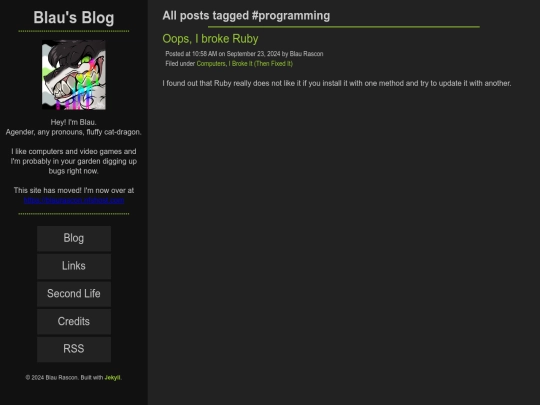Open the RSS feed button

[x=74, y=349]
